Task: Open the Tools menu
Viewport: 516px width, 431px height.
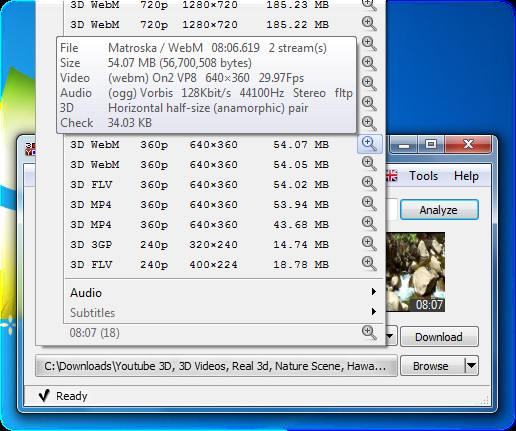Action: click(x=423, y=176)
